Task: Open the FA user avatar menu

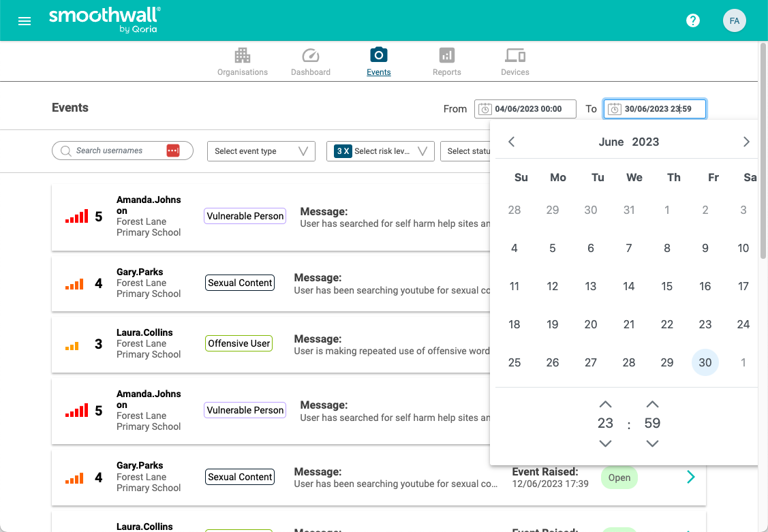Action: pos(734,20)
